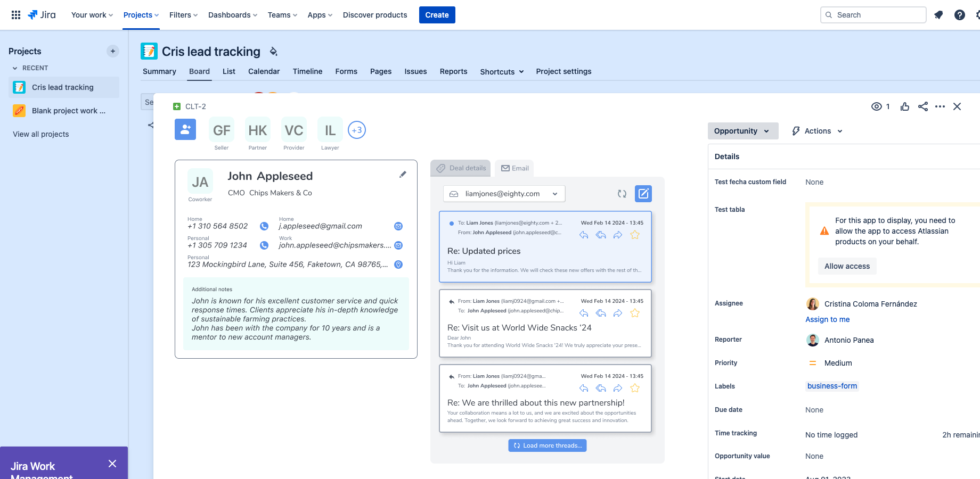Change the Opportunity status dropdown
The image size is (980, 479).
point(743,131)
